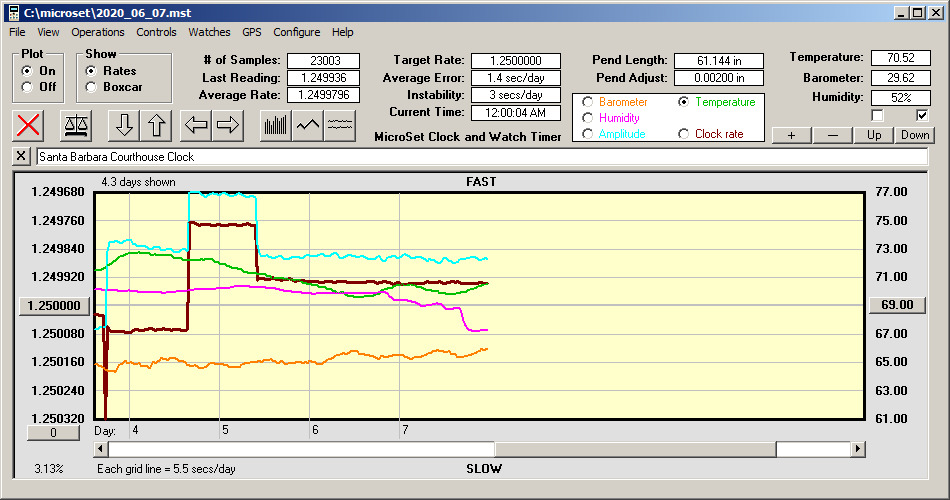Viewport: 950px width, 500px height.
Task: Open the Operations menu
Action: [98, 32]
